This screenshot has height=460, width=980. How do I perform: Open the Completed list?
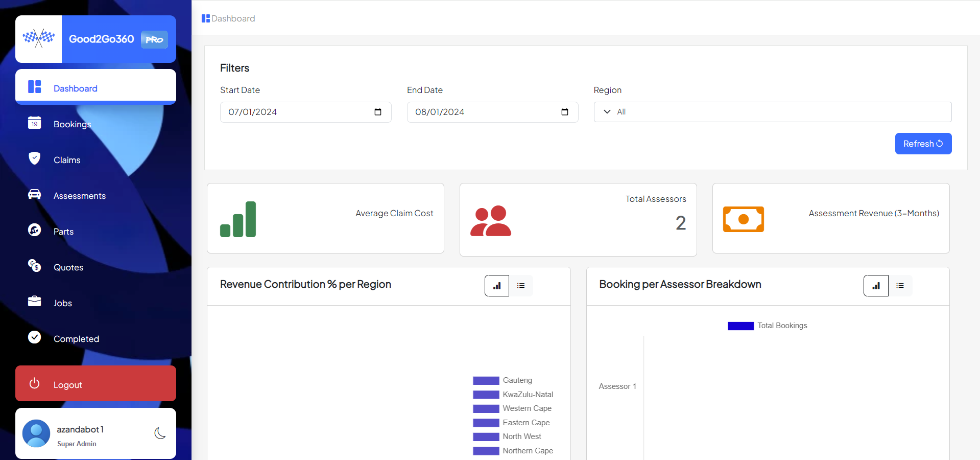tap(95, 338)
